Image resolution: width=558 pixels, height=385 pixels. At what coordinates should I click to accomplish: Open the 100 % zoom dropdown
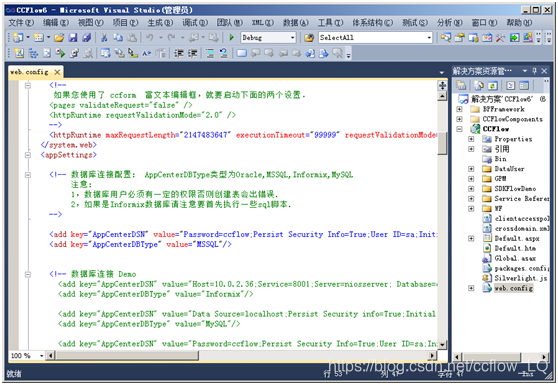coord(41,355)
